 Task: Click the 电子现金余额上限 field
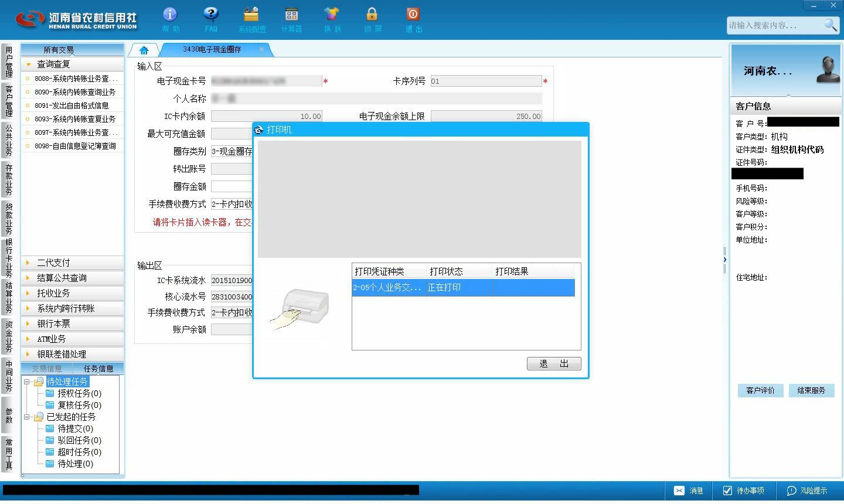pyautogui.click(x=486, y=117)
